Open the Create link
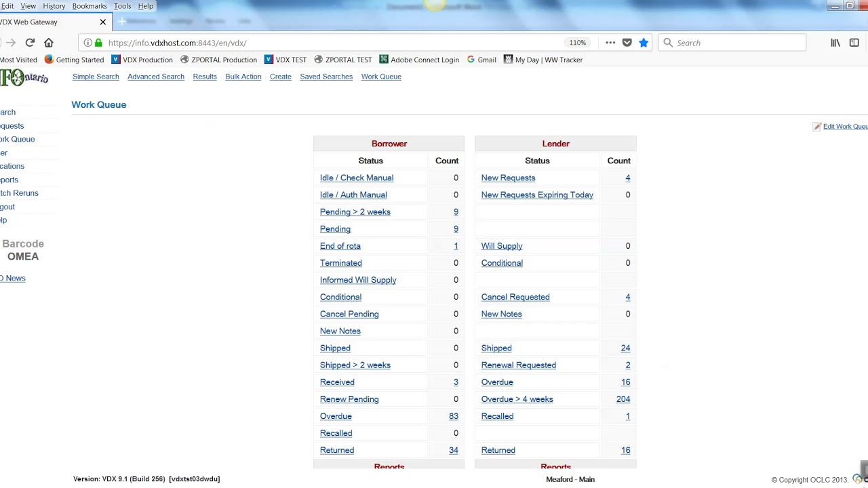The height and width of the screenshot is (488, 868). click(281, 77)
